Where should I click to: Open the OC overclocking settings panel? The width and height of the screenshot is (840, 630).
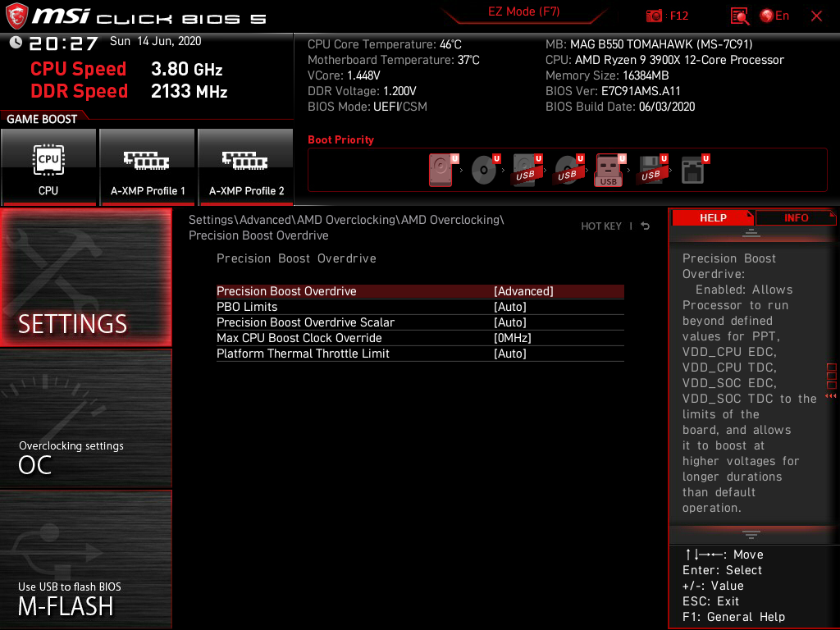(x=85, y=419)
